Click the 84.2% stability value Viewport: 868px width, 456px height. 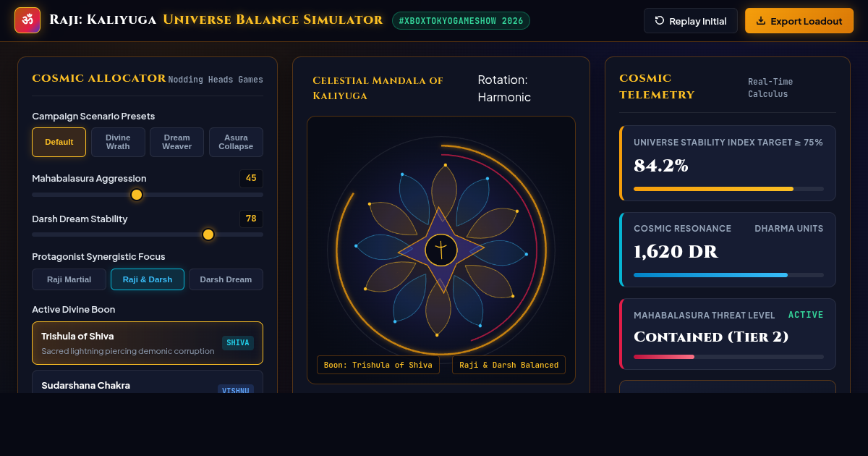tap(661, 166)
